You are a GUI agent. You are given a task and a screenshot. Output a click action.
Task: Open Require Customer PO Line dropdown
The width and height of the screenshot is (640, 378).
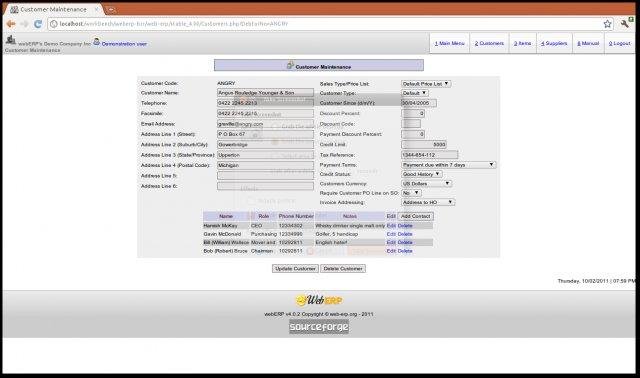pos(411,193)
